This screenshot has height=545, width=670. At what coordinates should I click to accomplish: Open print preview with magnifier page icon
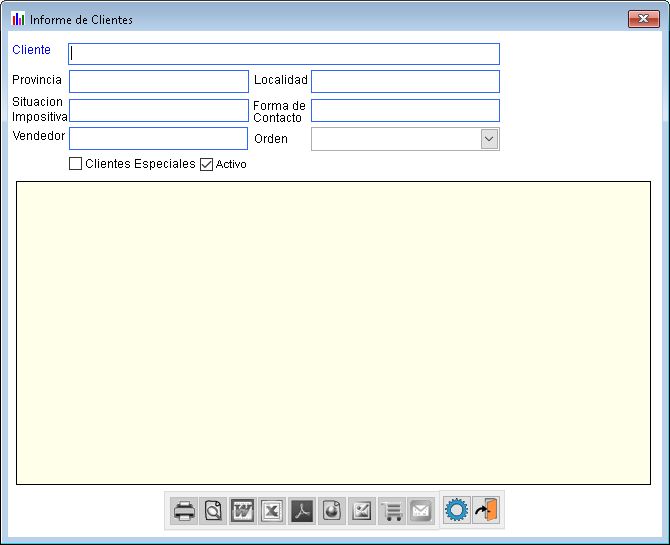pos(213,511)
